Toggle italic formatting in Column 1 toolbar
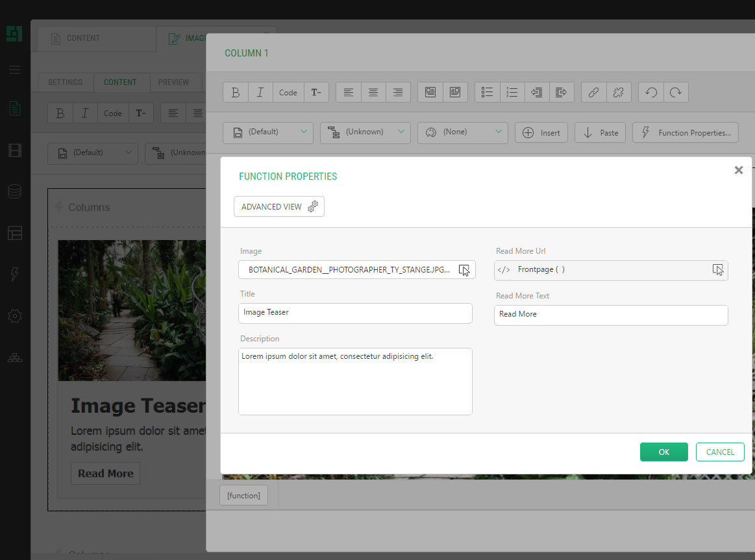 (x=260, y=92)
